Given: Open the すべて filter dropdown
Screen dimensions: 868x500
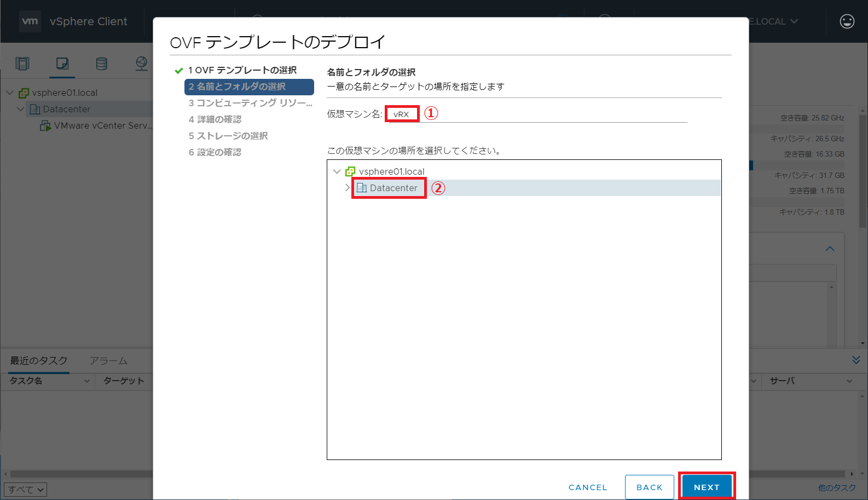Looking at the screenshot, I should (x=26, y=489).
